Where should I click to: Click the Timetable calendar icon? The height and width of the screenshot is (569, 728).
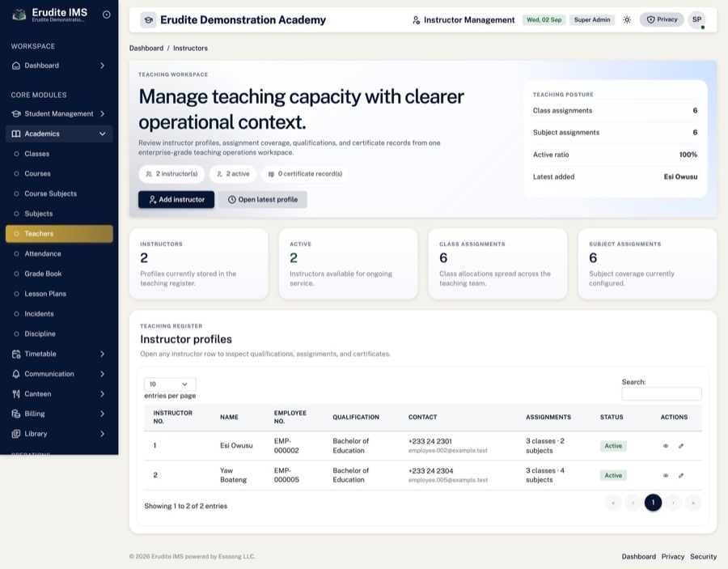pyautogui.click(x=16, y=354)
